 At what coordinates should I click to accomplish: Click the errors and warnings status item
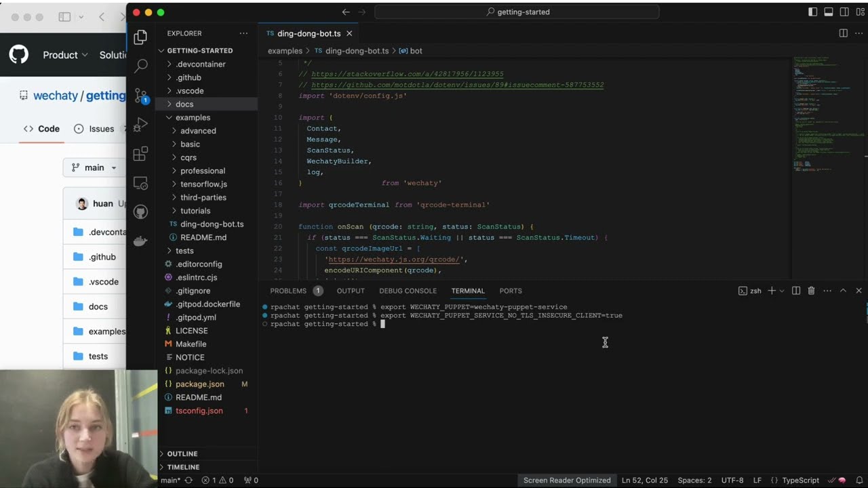[x=218, y=481]
